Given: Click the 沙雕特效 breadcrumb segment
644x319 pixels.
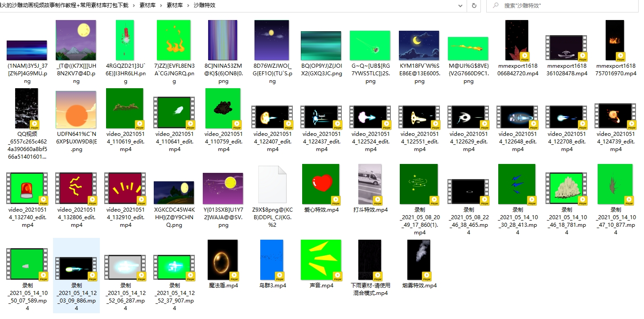Looking at the screenshot, I should (205, 5).
